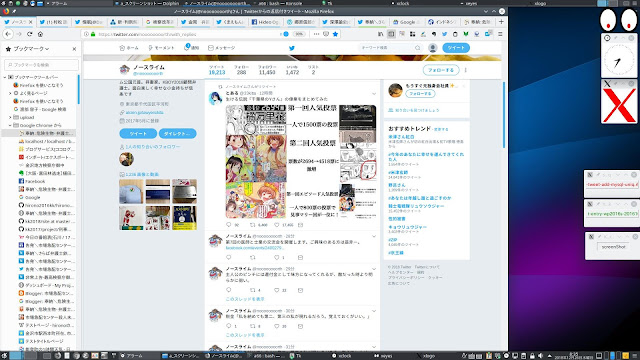
Task: Open the page actions three-dots menu
Action: tap(316, 34)
